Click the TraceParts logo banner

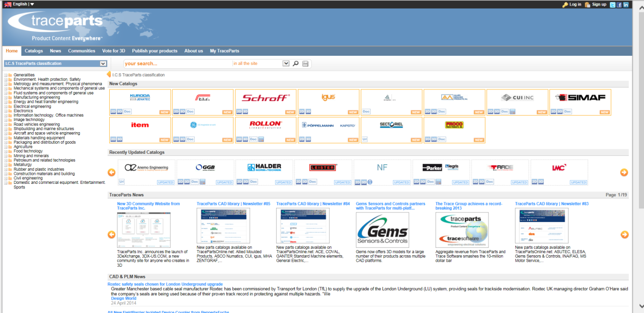[x=55, y=26]
